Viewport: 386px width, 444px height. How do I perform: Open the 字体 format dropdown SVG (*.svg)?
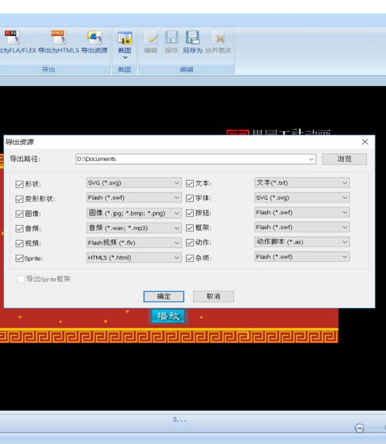[302, 198]
